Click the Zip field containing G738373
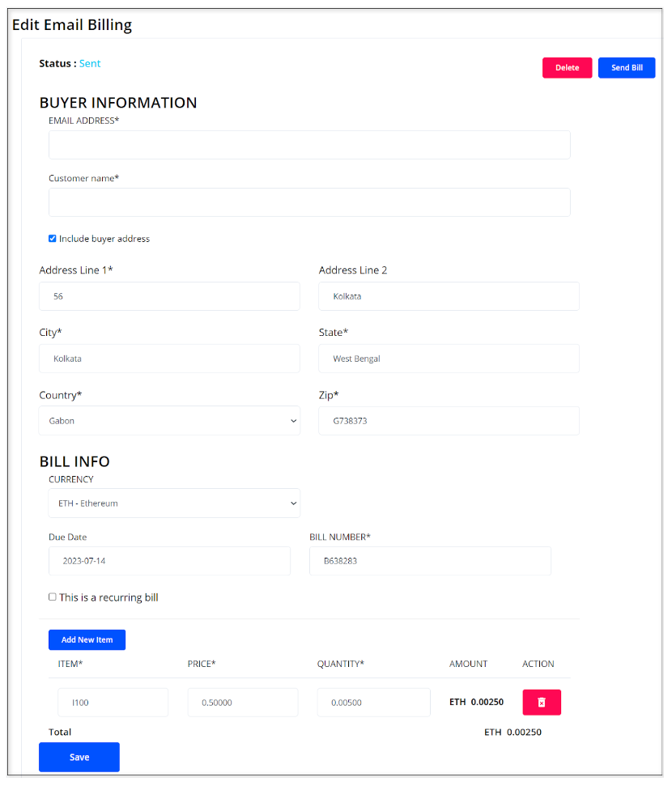Image resolution: width=672 pixels, height=790 pixels. 449,420
